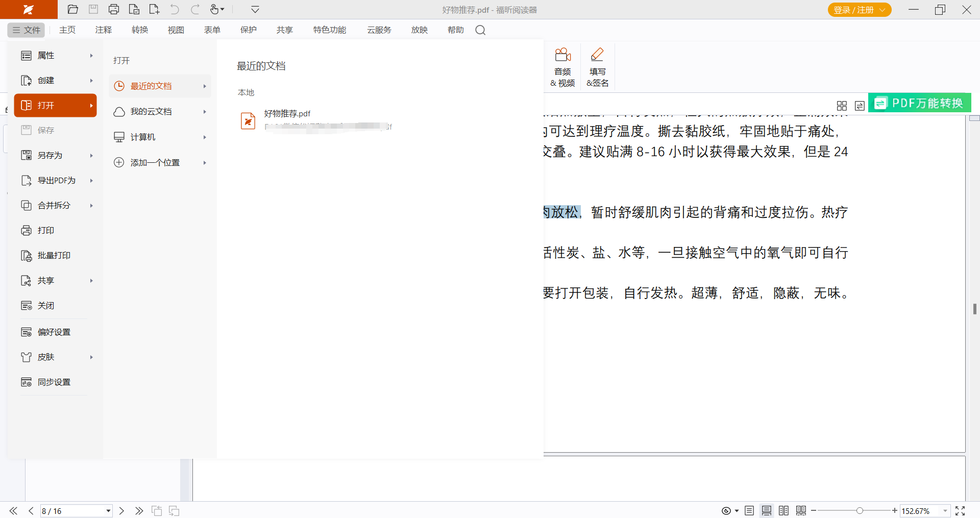Open recent file 好物推荐.pdf

pyautogui.click(x=287, y=114)
